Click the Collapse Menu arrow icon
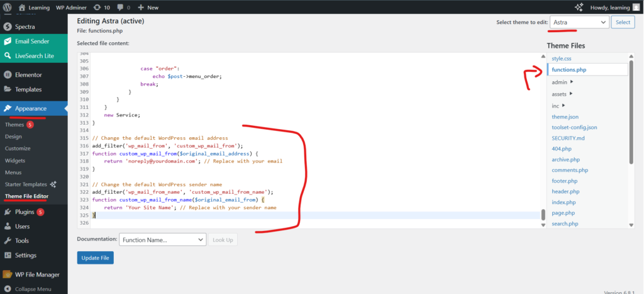644x294 pixels. [x=8, y=289]
